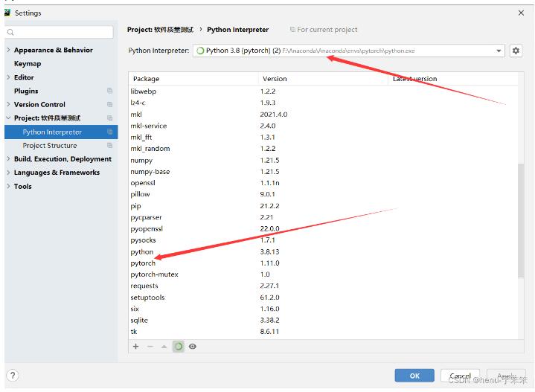This screenshot has height=392, width=535.
Task: Open interpreter settings gear icon
Action: pos(516,51)
